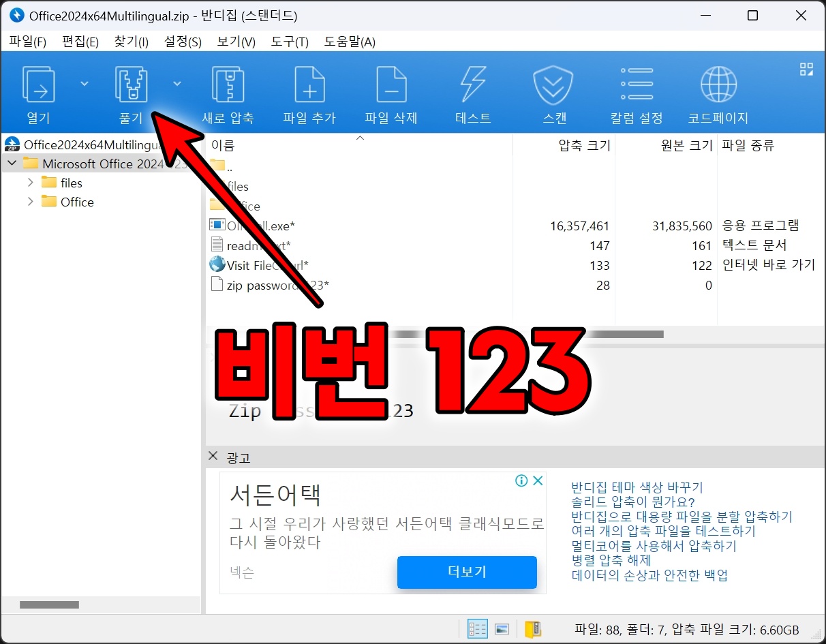Click status text 파일: 88, 폴더: 7
The height and width of the screenshot is (644, 826).
(x=620, y=629)
